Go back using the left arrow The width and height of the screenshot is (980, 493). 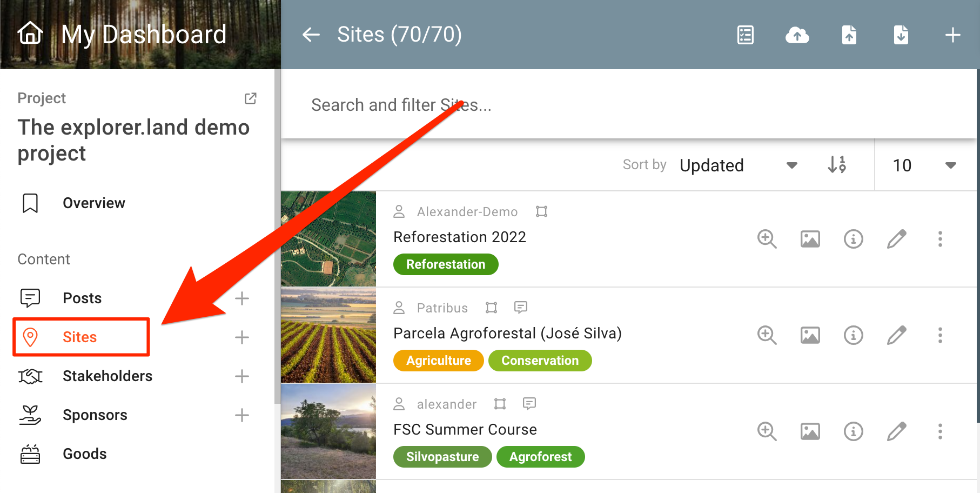[x=311, y=35]
